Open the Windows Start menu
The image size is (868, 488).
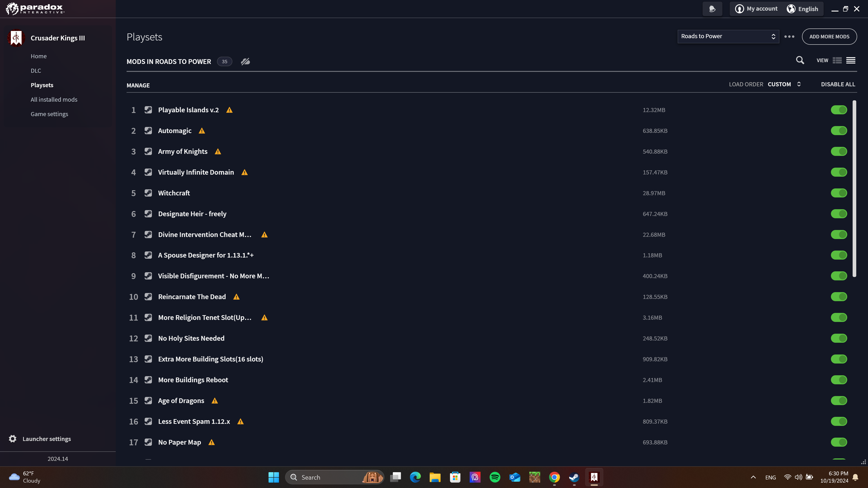(274, 477)
